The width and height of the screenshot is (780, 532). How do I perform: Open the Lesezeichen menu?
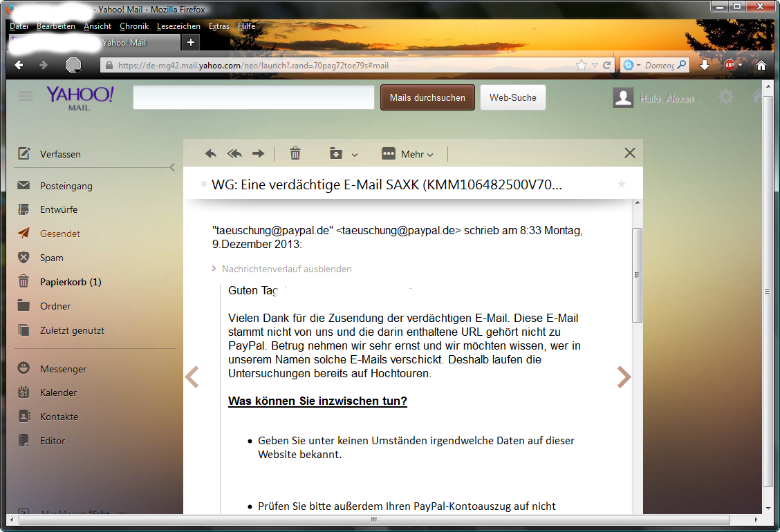tap(178, 26)
